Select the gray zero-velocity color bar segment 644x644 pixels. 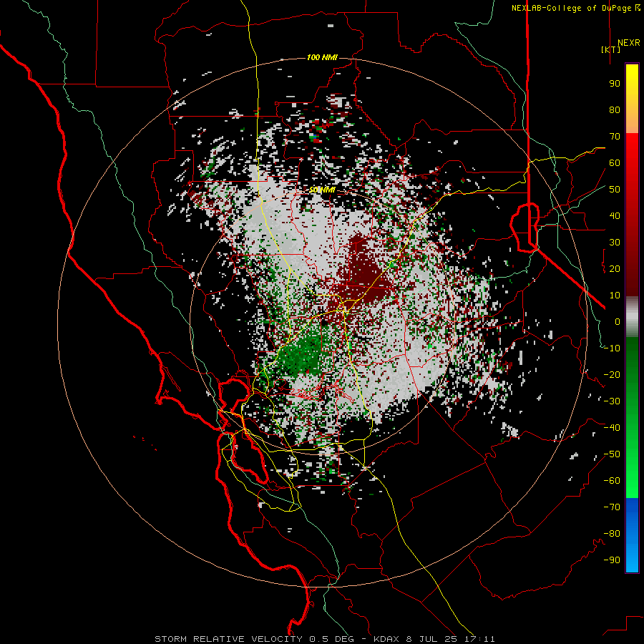(632, 316)
